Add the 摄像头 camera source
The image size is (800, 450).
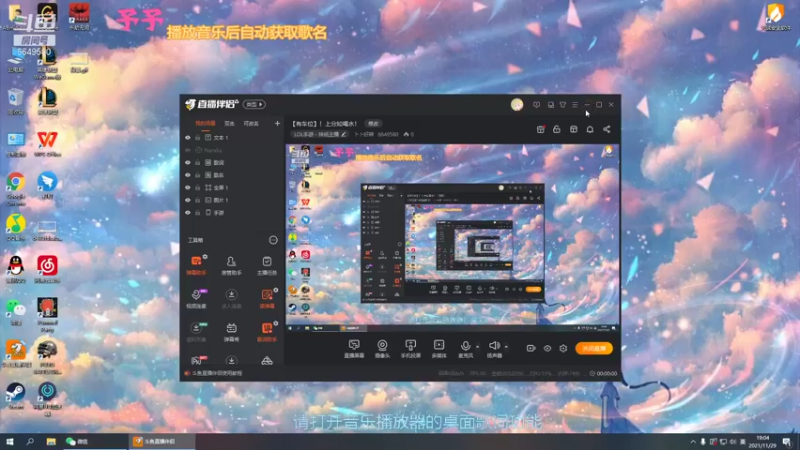[x=382, y=349]
